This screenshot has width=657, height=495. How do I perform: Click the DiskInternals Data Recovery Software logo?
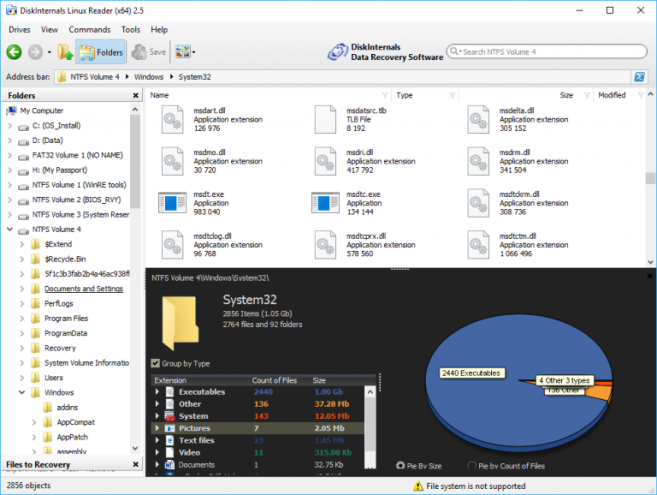(385, 52)
